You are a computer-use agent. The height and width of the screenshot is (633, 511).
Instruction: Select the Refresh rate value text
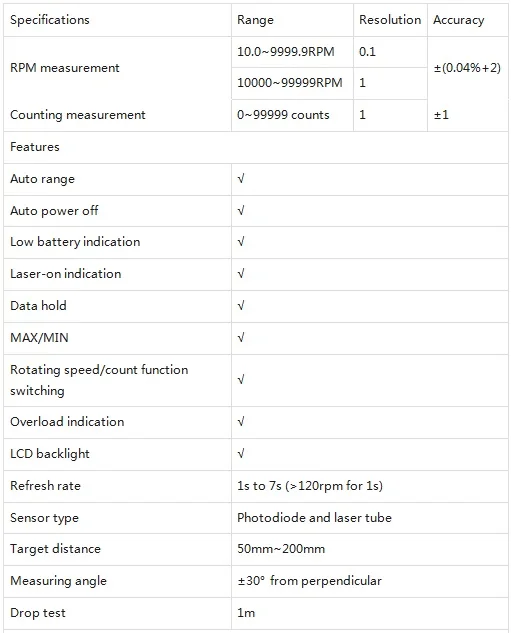tap(310, 486)
